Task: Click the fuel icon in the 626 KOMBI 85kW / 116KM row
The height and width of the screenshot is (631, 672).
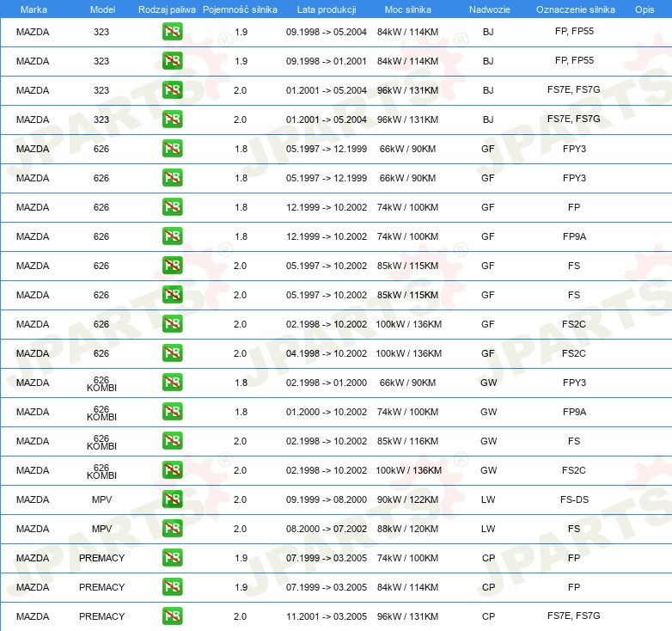Action: pyautogui.click(x=172, y=441)
